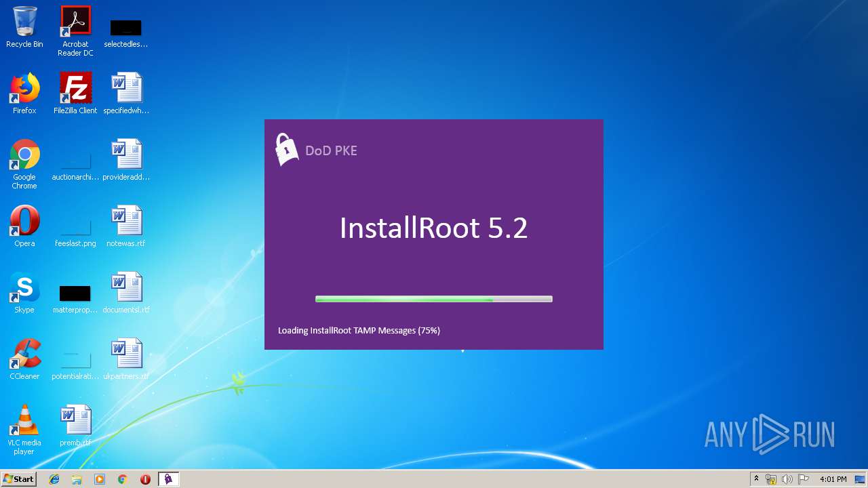
Task: Launch the CCleaner desktop shortcut
Action: click(24, 359)
